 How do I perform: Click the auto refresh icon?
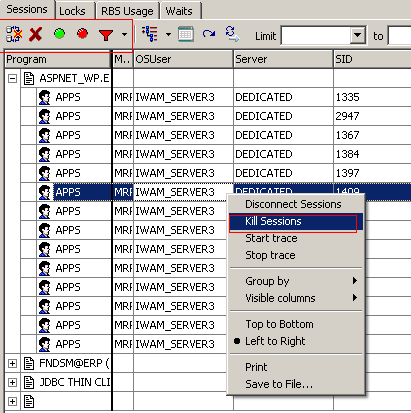click(232, 34)
